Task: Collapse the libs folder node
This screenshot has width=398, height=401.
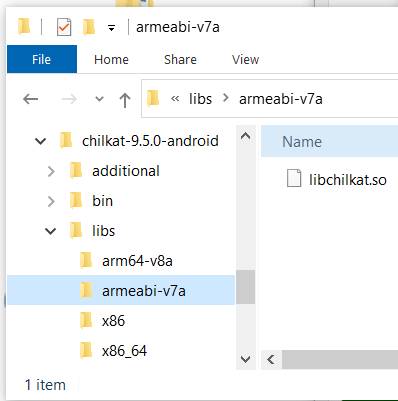Action: [50, 231]
